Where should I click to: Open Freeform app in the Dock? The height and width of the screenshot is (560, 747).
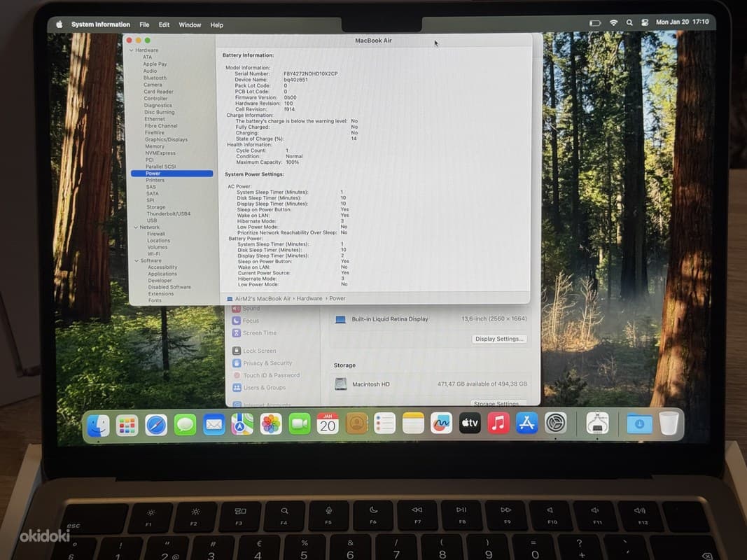[441, 423]
